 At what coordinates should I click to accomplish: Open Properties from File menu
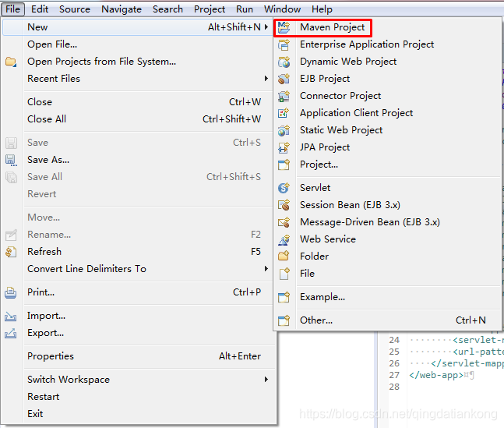point(138,356)
